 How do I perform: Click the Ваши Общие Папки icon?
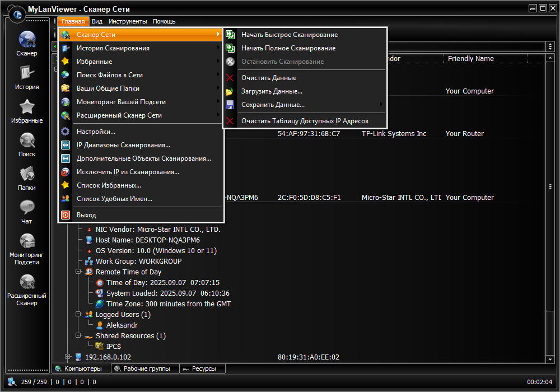coord(66,88)
